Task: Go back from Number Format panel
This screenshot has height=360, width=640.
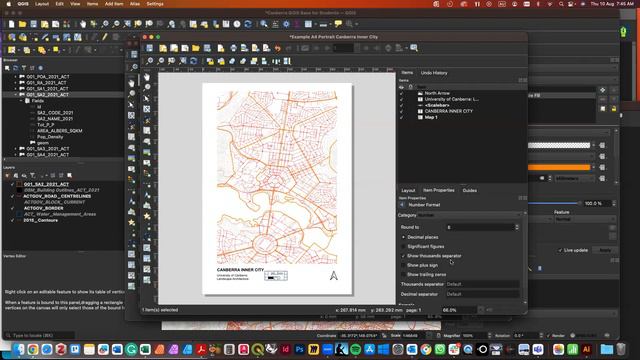Action: [402, 205]
